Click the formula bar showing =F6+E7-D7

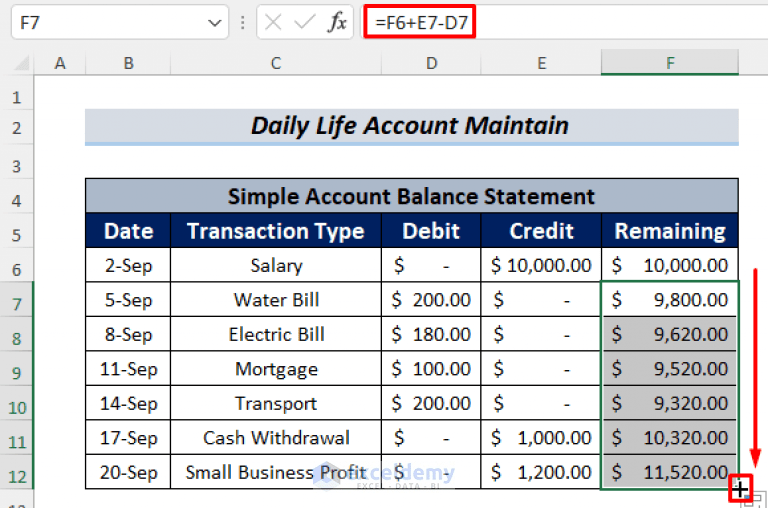click(x=566, y=23)
